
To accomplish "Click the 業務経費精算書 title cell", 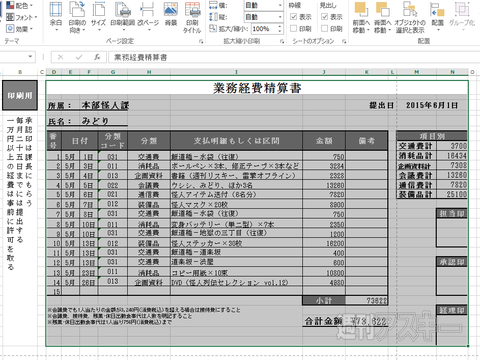I will tap(257, 88).
